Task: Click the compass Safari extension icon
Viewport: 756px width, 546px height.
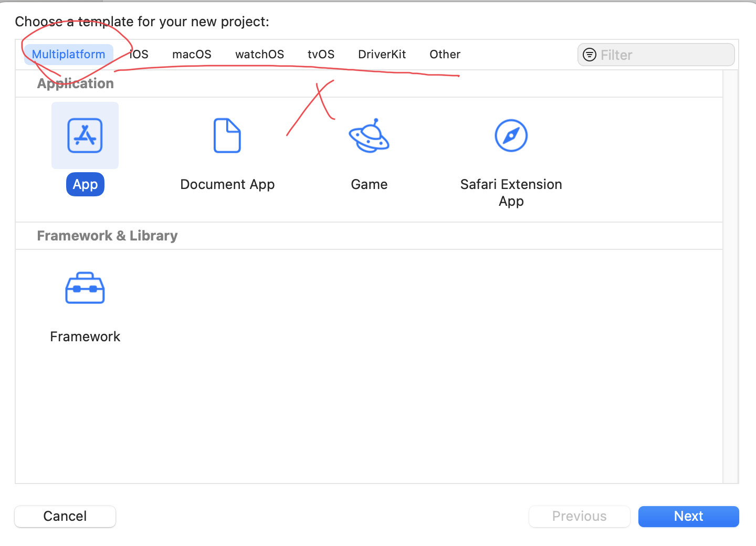Action: [511, 135]
